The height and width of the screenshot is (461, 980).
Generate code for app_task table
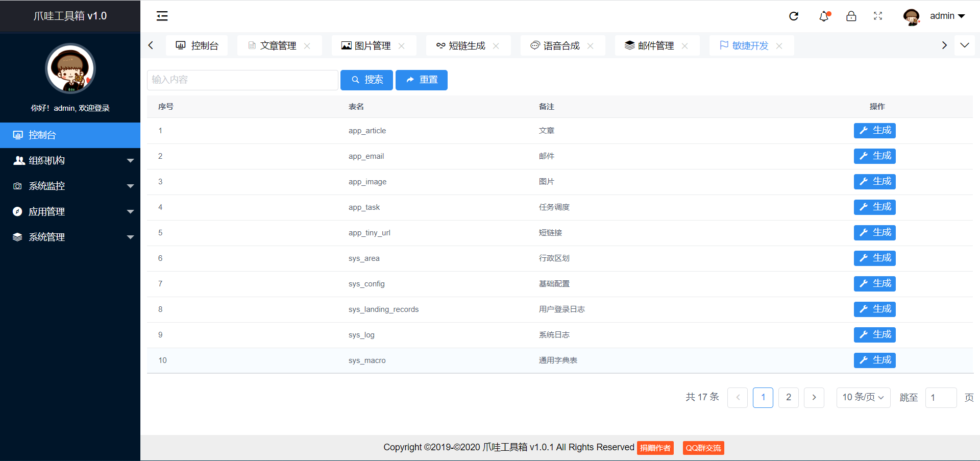tap(875, 207)
